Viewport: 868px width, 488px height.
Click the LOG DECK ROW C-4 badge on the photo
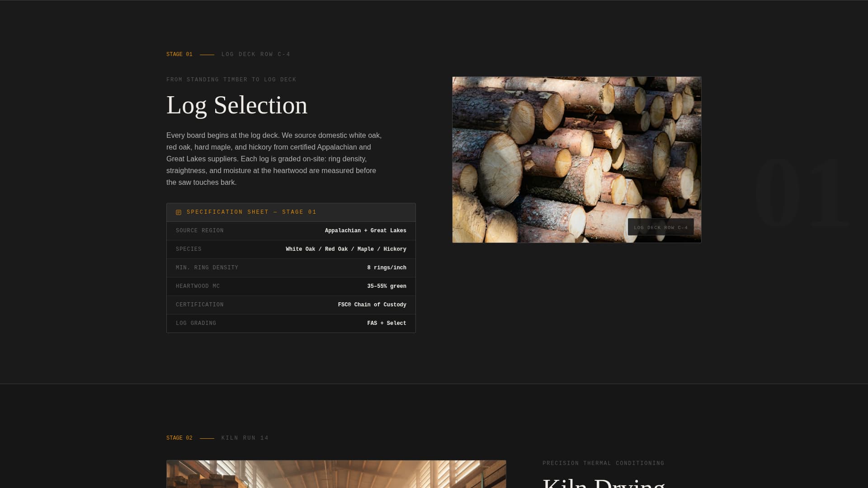pyautogui.click(x=660, y=227)
